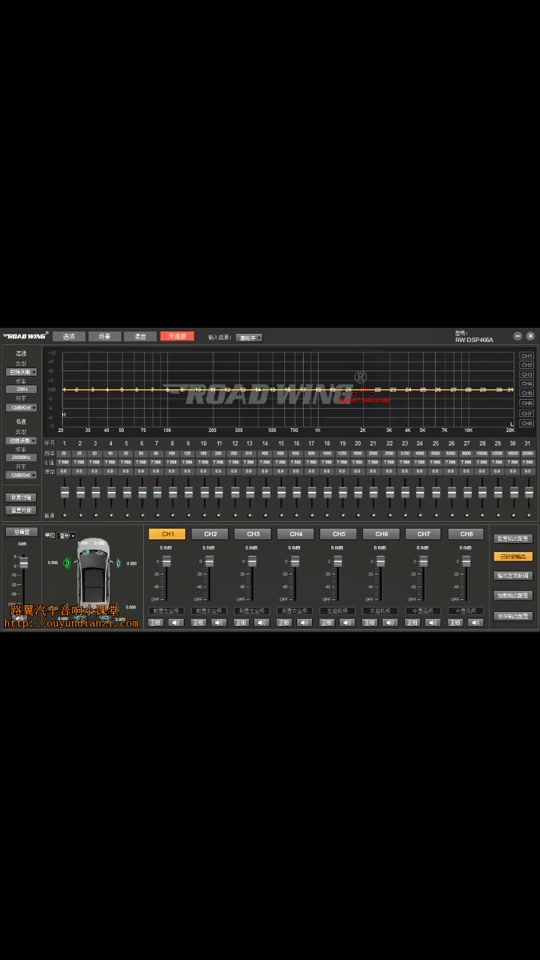Select the blue right speaker beside car
Viewport: 540px width, 960px height.
(x=119, y=563)
